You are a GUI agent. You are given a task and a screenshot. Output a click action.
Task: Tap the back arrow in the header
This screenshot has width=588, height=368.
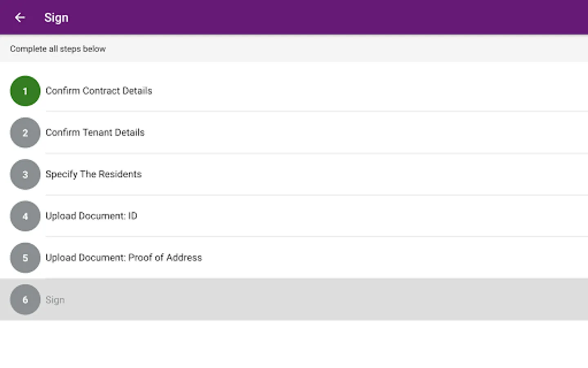point(20,17)
